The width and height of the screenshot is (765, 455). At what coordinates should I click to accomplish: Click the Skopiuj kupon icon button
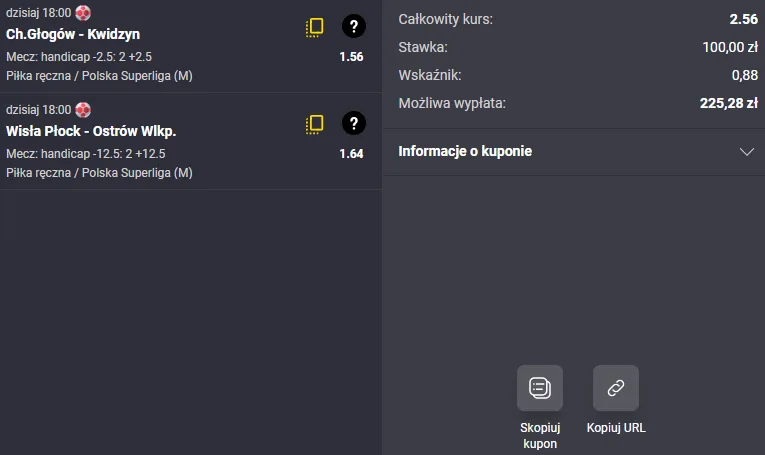[x=540, y=388]
